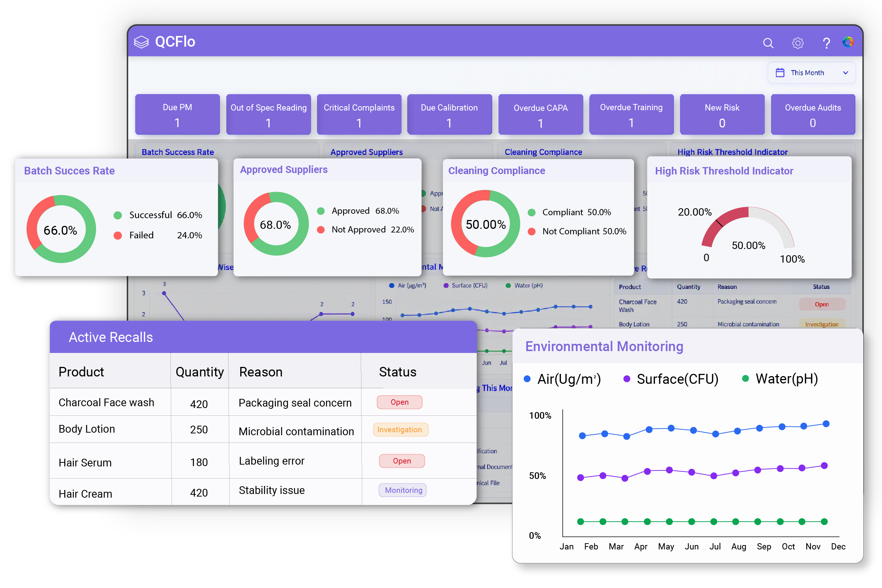Select the Microbial contamination reason cell
Screen dimensions: 882x588
pos(296,431)
